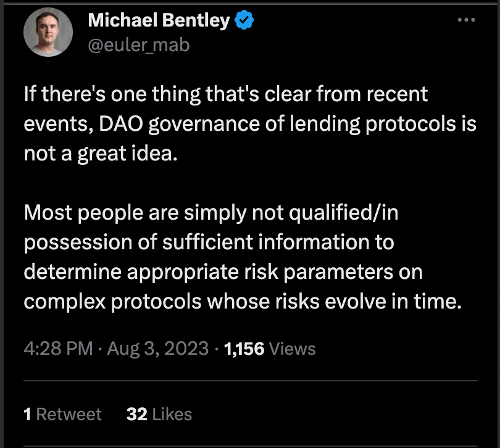Click the word DAO in the tweet
Image resolution: width=500 pixels, height=448 pixels.
click(121, 123)
